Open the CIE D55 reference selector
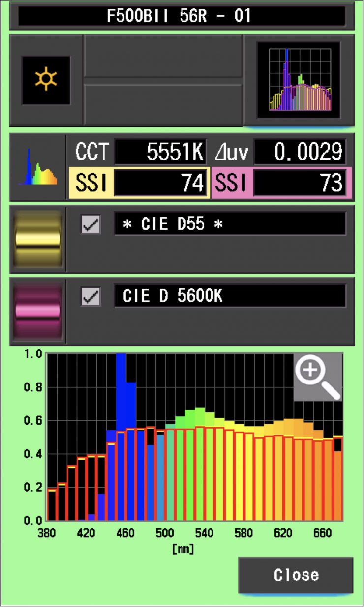Viewport: 364px width, 607px height. pyautogui.click(x=230, y=224)
